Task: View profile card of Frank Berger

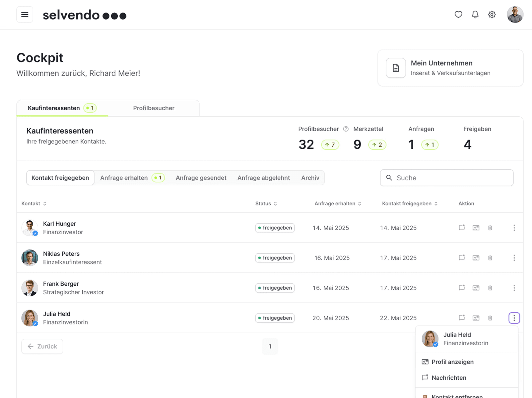Action: [x=476, y=288]
